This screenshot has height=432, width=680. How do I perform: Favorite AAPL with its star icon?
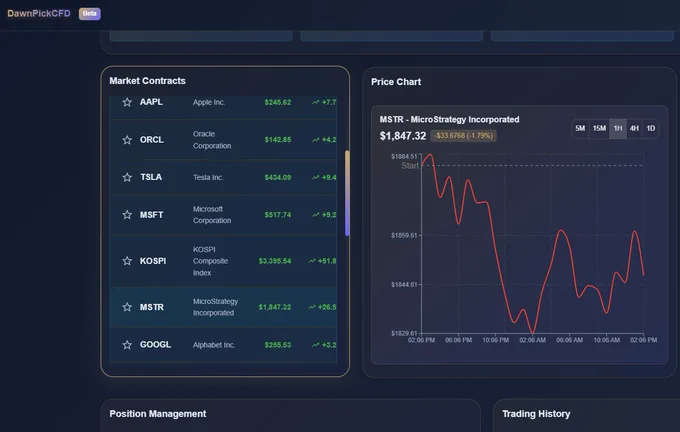pos(127,102)
